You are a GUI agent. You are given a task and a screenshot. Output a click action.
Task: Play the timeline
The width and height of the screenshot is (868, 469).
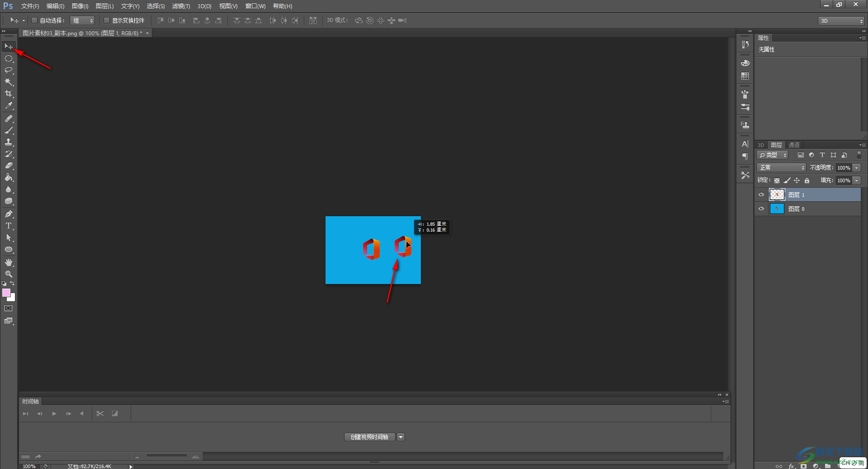pos(54,413)
